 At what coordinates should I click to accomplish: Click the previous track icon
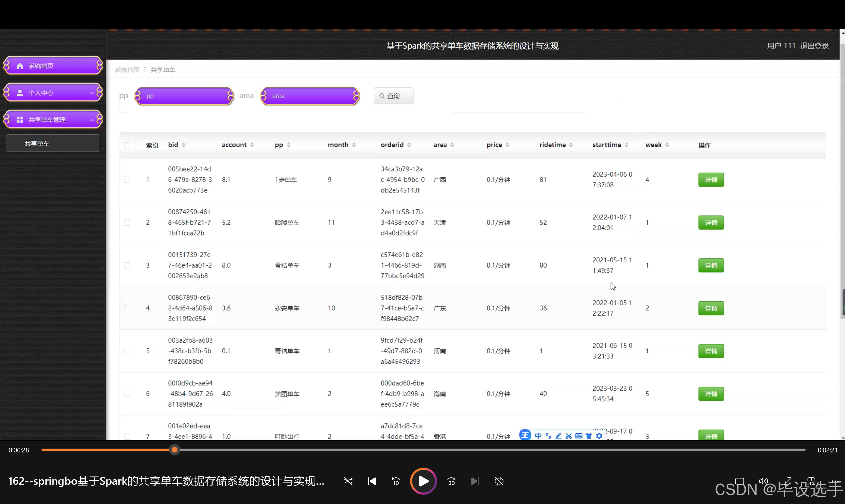[372, 481]
